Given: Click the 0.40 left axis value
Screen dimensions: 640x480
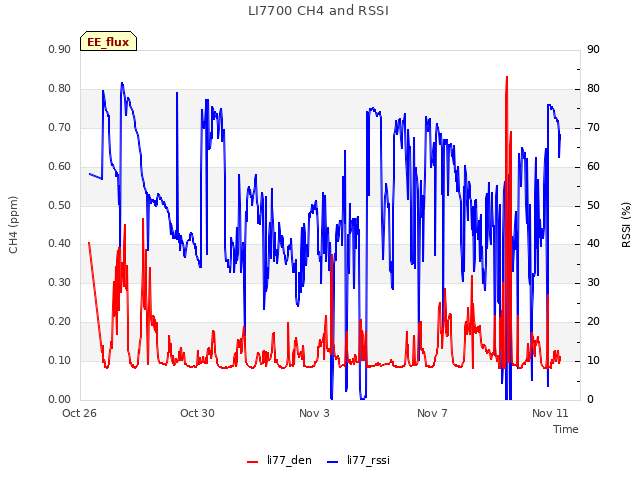Looking at the screenshot, I should tap(60, 244).
